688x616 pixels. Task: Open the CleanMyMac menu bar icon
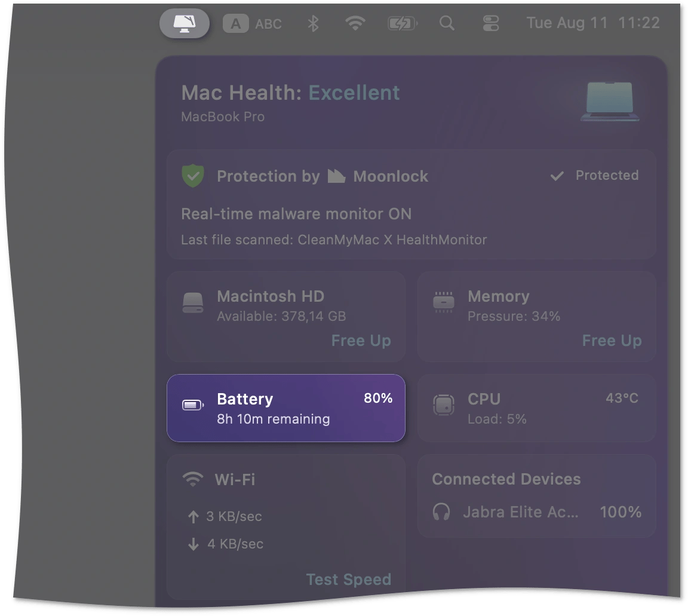coord(185,23)
